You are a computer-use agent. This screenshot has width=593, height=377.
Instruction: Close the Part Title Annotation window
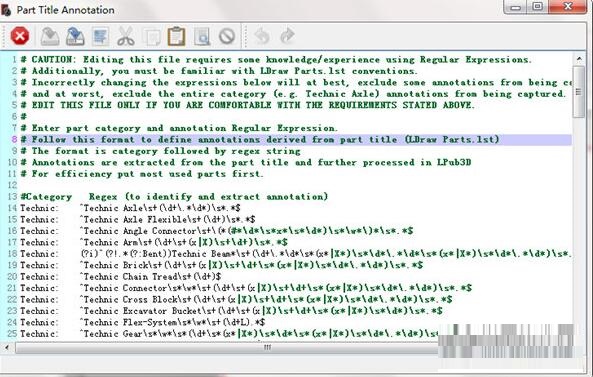pos(568,7)
